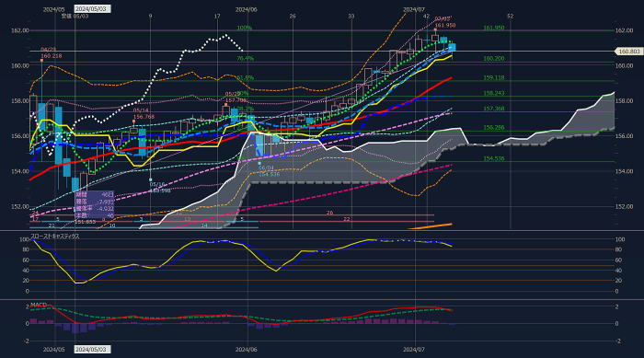This screenshot has width=644, height=358.
Task: Click the 本数 row in the info box
Action: (x=95, y=215)
